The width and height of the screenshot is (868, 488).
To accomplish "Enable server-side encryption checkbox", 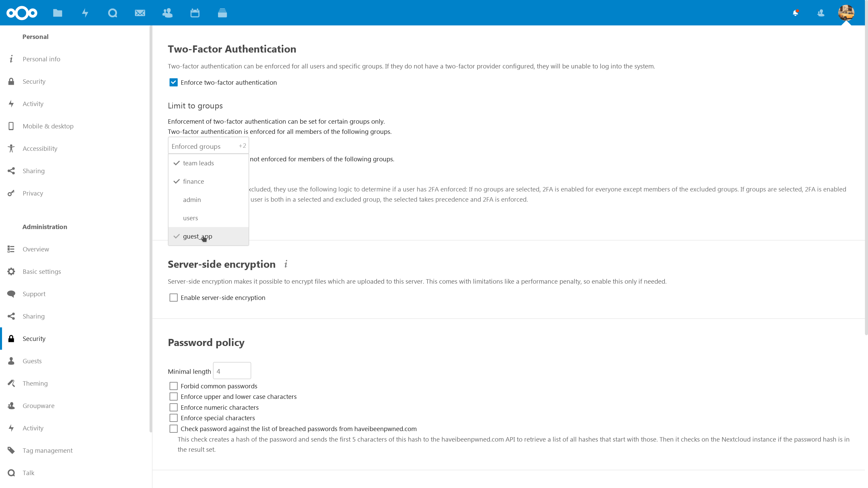I will (174, 298).
